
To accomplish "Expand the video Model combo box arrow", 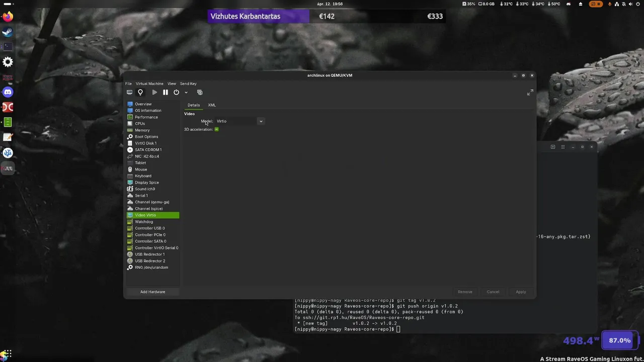I will click(261, 121).
